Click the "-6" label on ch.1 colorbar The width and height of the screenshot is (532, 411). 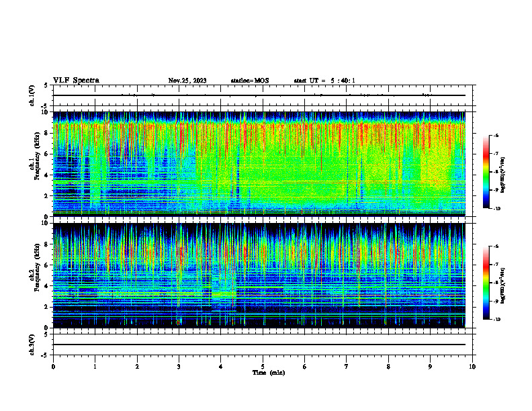pyautogui.click(x=496, y=135)
